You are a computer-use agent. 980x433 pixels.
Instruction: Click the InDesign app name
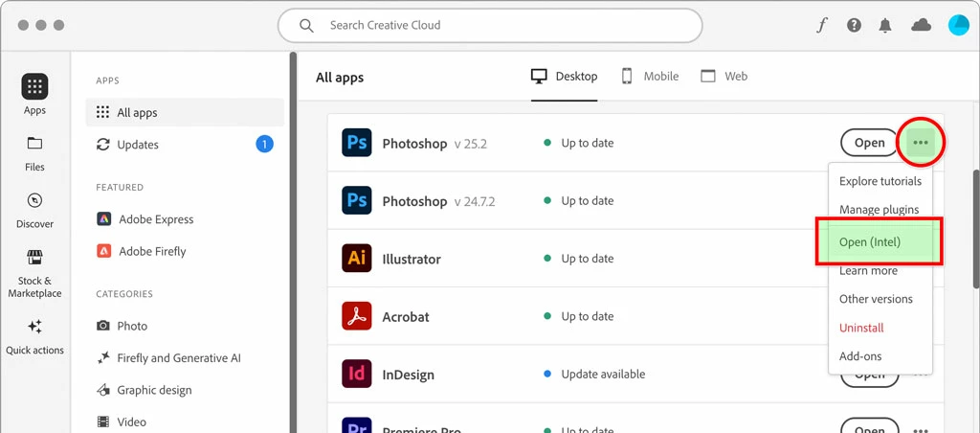[408, 375]
